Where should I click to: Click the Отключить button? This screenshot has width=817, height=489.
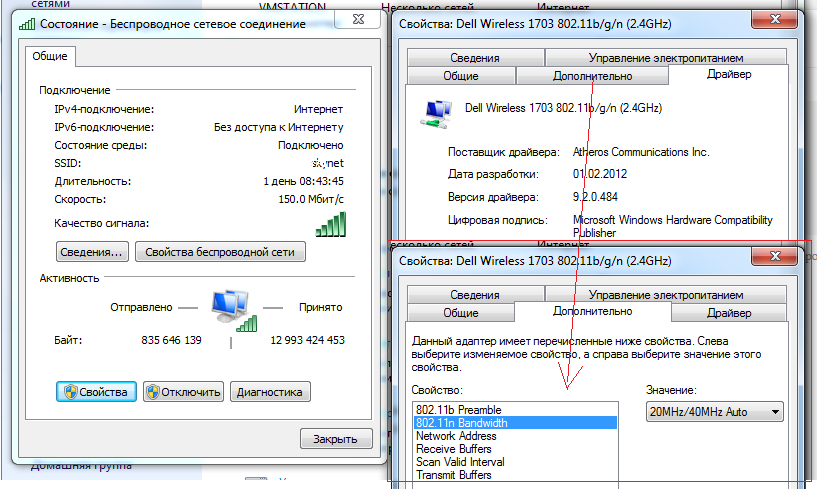pyautogui.click(x=183, y=392)
